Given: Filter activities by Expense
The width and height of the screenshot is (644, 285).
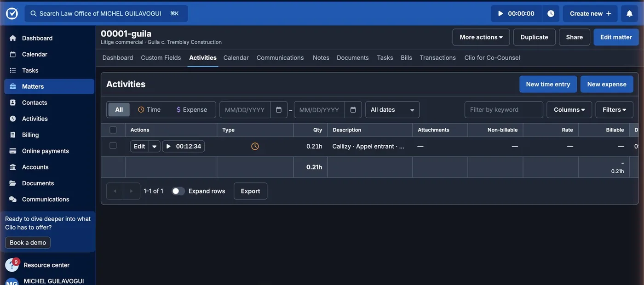Looking at the screenshot, I should [192, 110].
